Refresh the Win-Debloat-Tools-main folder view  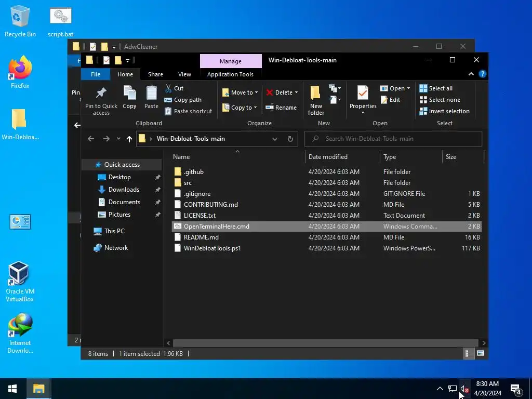click(x=290, y=139)
